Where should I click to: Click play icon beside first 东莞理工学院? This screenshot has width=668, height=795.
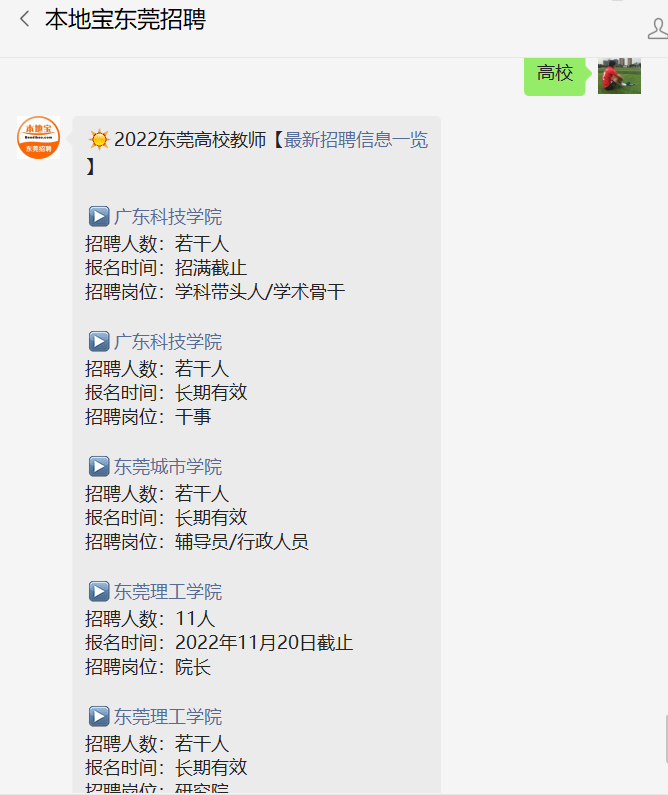click(x=99, y=591)
